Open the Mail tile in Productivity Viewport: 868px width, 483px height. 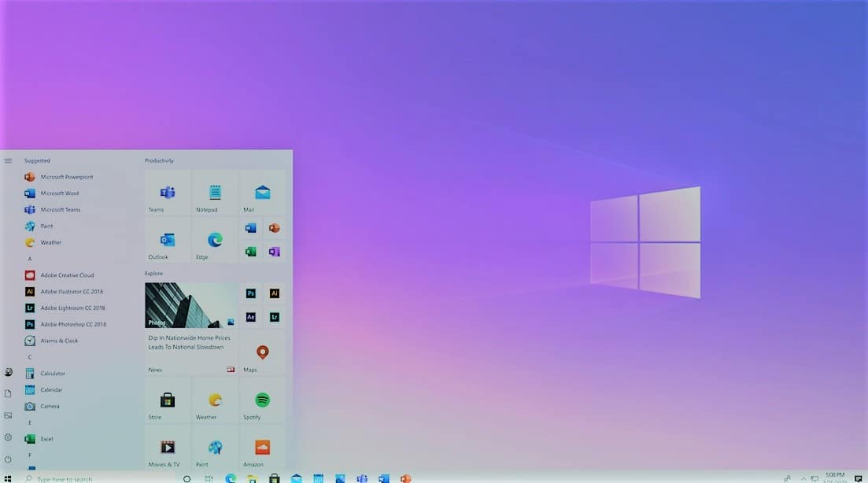point(262,193)
